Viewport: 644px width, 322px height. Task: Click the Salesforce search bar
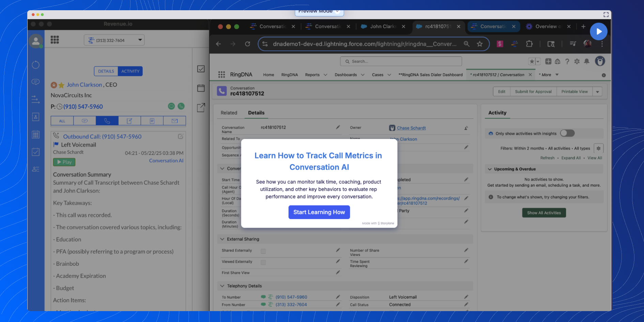click(x=401, y=61)
